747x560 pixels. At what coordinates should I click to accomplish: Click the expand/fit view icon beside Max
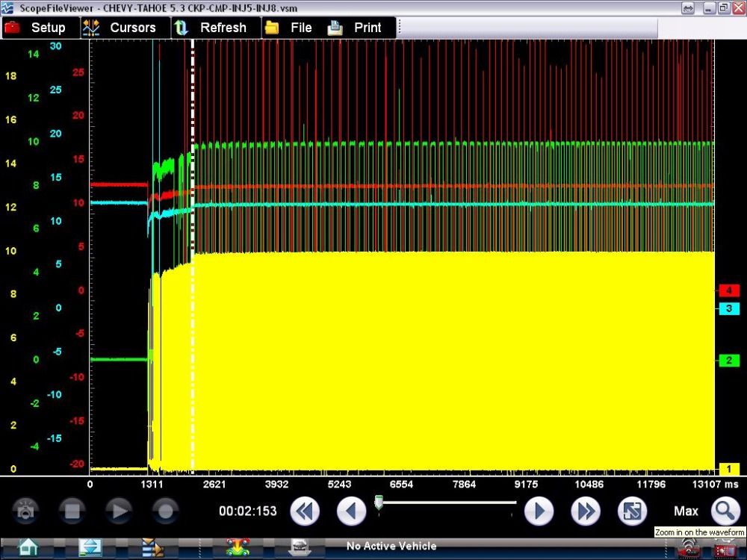click(632, 511)
